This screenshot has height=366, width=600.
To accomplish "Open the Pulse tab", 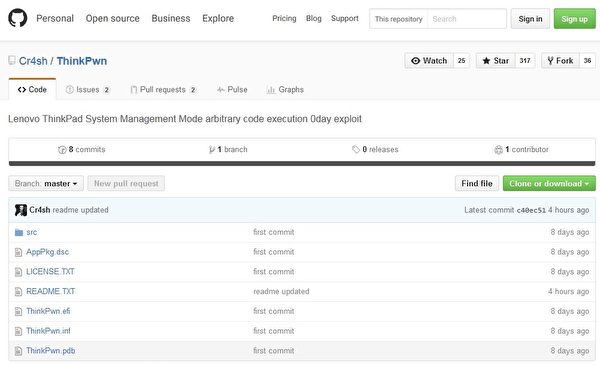I will click(232, 90).
